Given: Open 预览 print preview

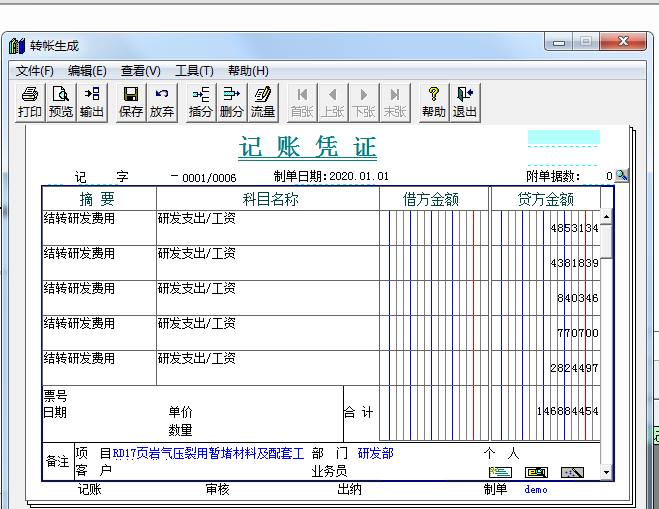Looking at the screenshot, I should coord(61,103).
